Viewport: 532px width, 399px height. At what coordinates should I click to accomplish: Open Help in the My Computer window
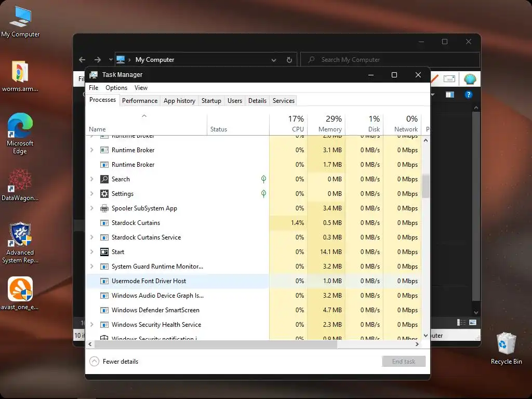[468, 95]
